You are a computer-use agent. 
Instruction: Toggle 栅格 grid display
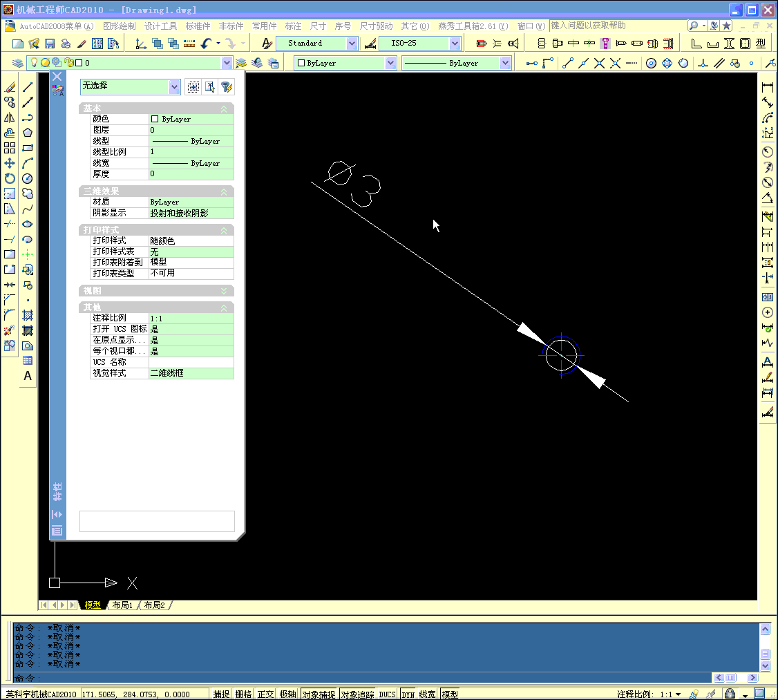point(243,694)
